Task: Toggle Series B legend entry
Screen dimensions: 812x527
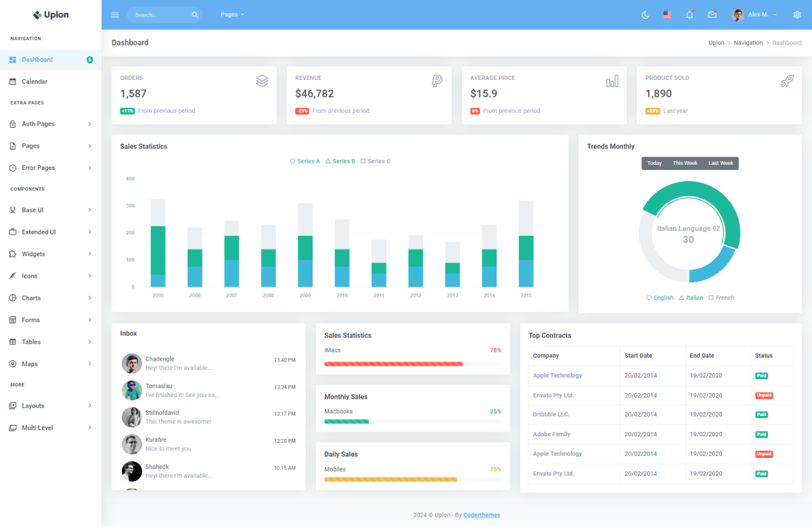Action: (x=341, y=161)
